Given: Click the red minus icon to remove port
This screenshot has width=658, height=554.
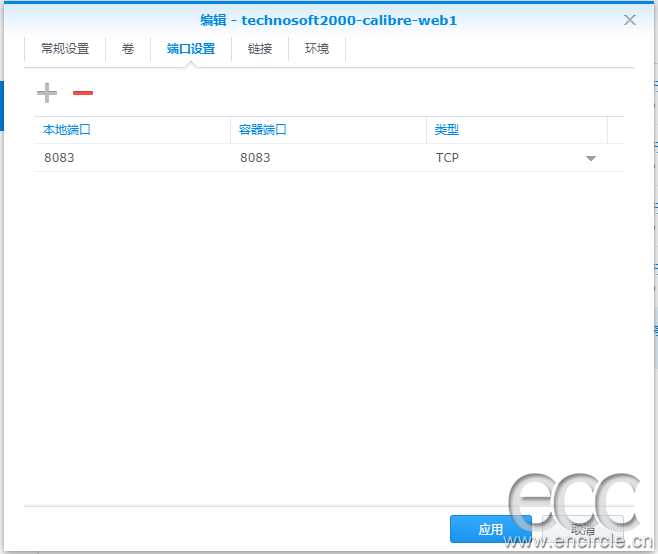Looking at the screenshot, I should 83,93.
